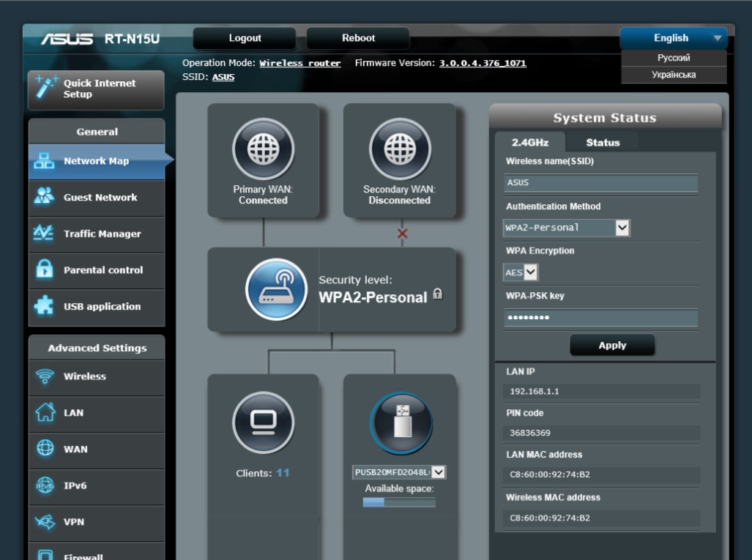Open the English language dropdown

673,38
